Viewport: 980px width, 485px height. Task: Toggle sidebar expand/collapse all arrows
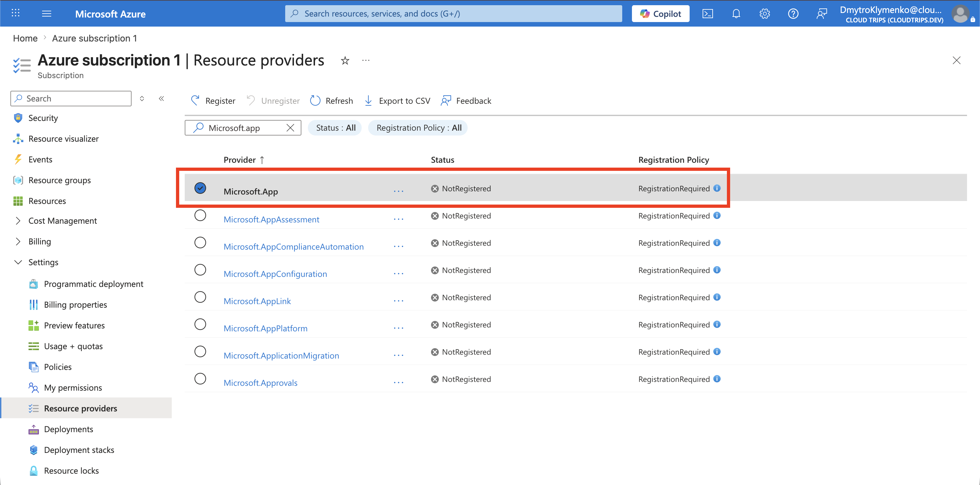pos(142,99)
